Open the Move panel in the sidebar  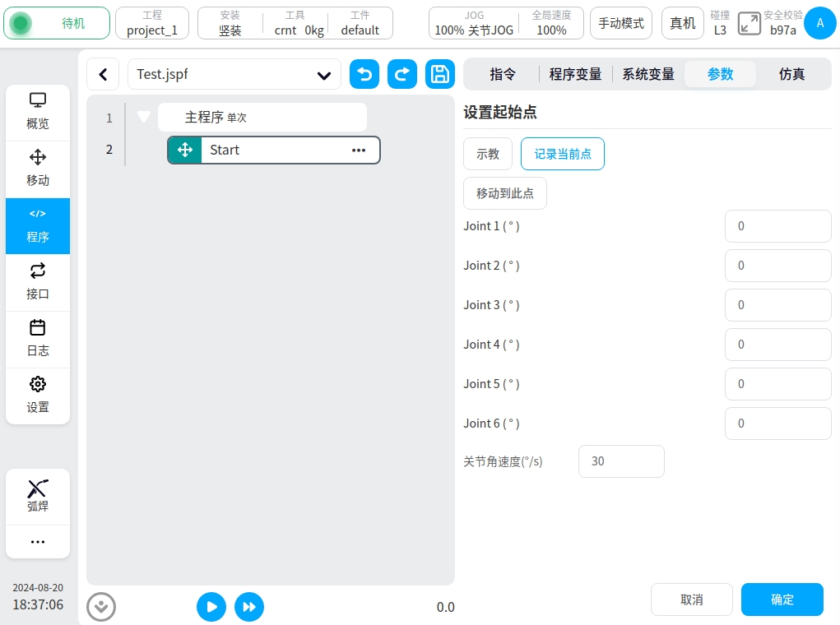point(38,169)
